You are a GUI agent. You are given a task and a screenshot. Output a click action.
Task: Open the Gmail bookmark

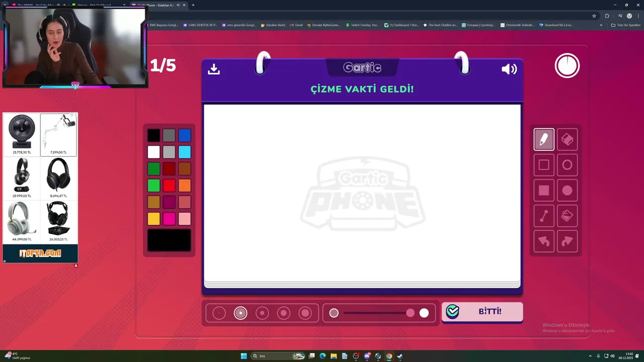[x=296, y=25]
